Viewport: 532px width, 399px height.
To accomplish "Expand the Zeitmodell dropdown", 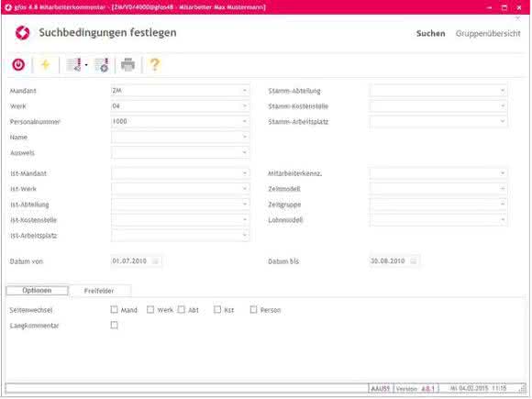I will (503, 188).
